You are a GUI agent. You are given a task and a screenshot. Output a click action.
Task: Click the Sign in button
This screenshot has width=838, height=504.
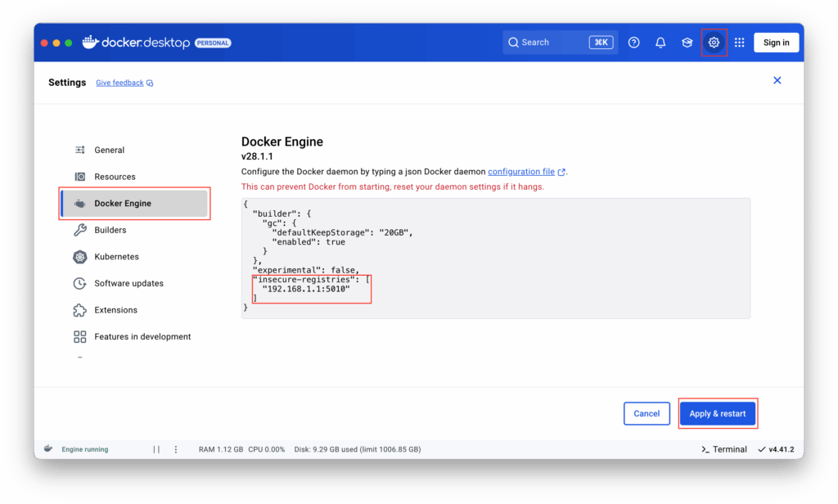pos(776,43)
